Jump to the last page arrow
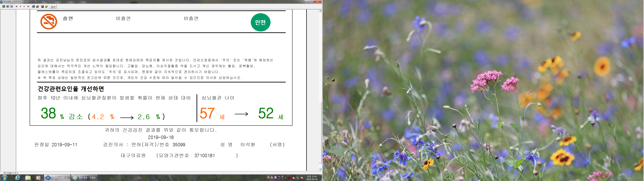Screen dimensions: 644x181 pos(28,7)
